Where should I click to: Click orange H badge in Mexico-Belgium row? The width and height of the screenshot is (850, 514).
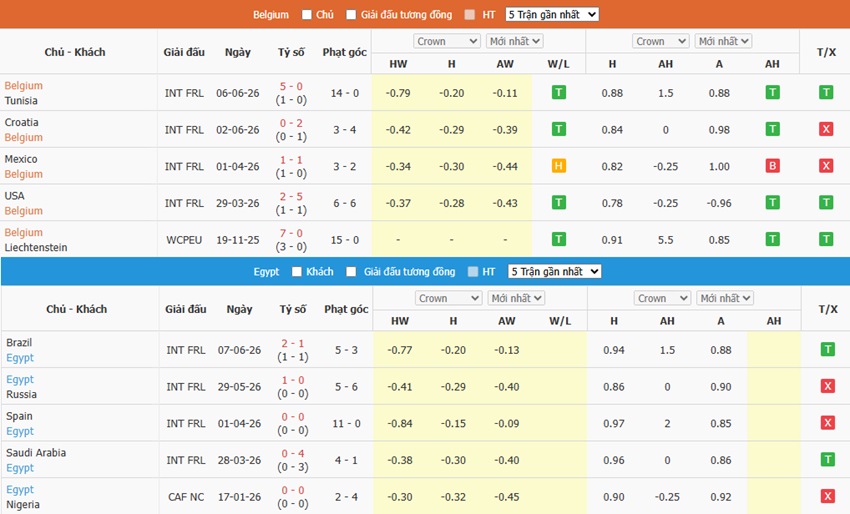coord(558,166)
